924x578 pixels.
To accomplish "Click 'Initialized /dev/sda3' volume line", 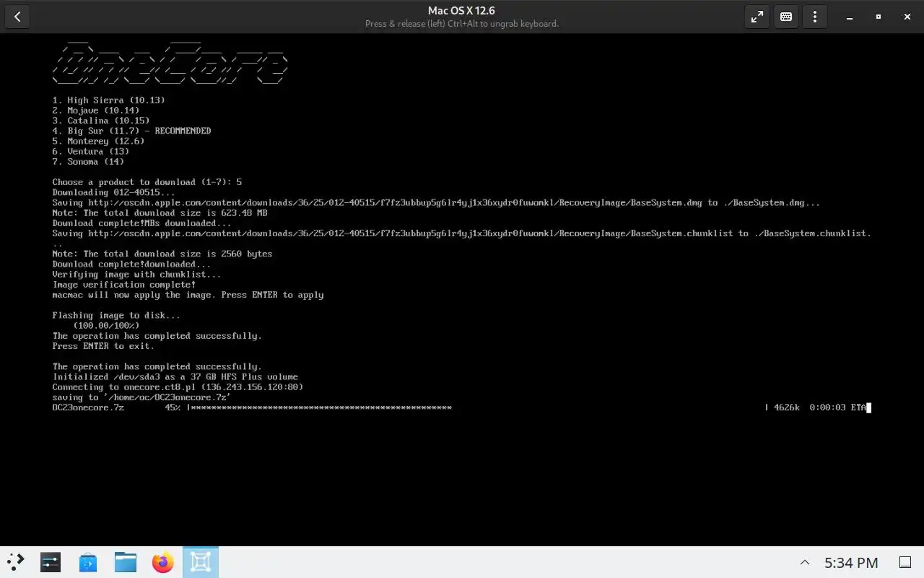I will [175, 376].
